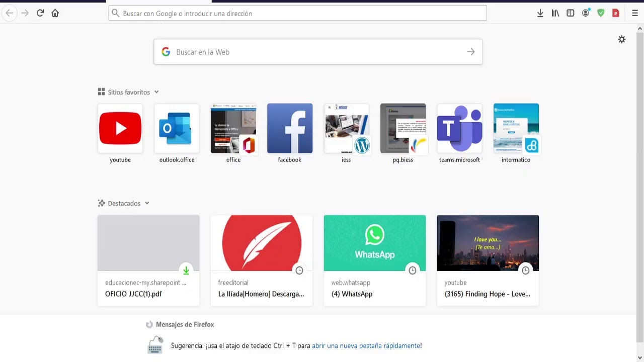This screenshot has height=362, width=644.
Task: Reload the current page
Action: 40,13
